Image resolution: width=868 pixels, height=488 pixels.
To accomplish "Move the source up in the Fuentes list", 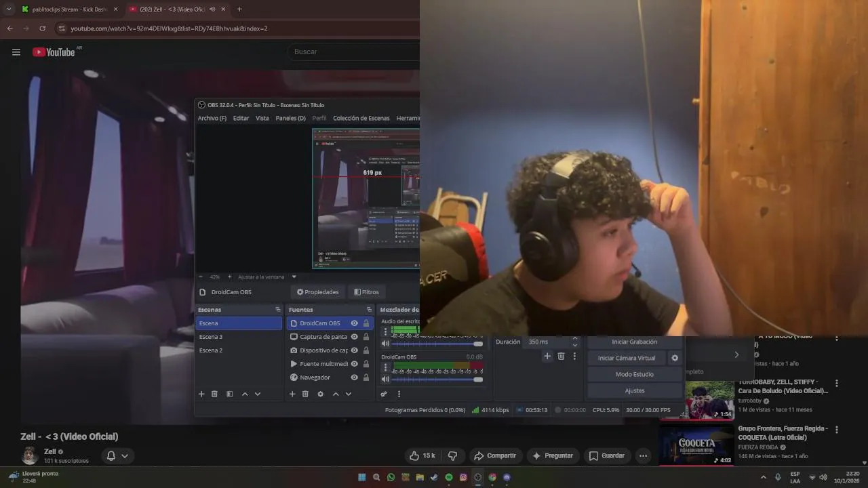I will 336,394.
